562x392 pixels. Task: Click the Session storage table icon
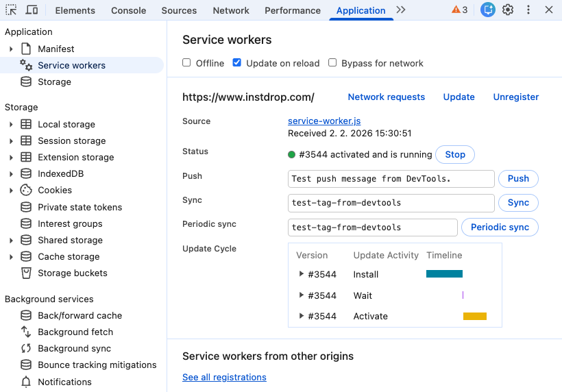point(26,140)
